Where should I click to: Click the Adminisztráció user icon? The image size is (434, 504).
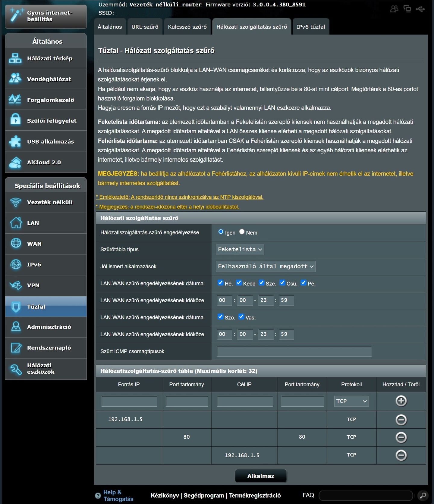pyautogui.click(x=16, y=326)
